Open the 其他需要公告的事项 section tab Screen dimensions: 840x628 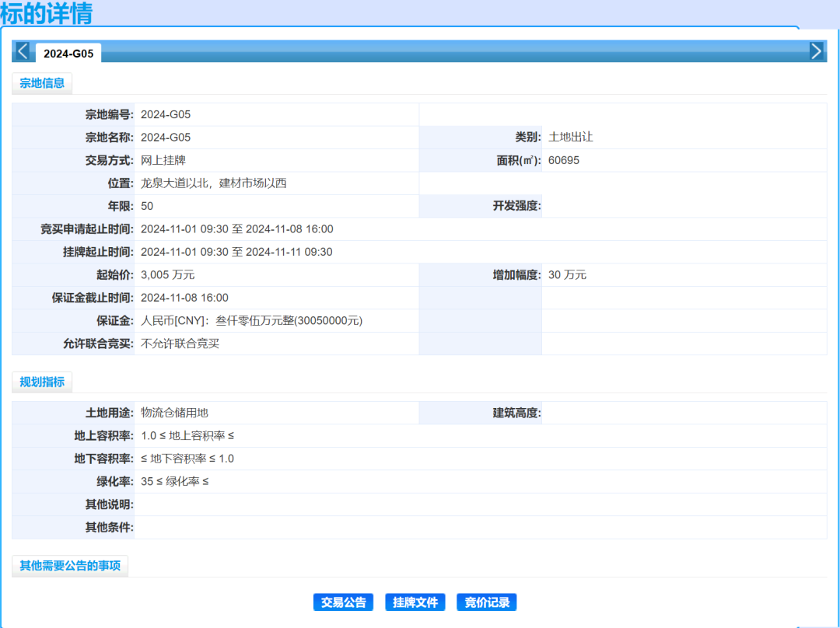tap(70, 565)
